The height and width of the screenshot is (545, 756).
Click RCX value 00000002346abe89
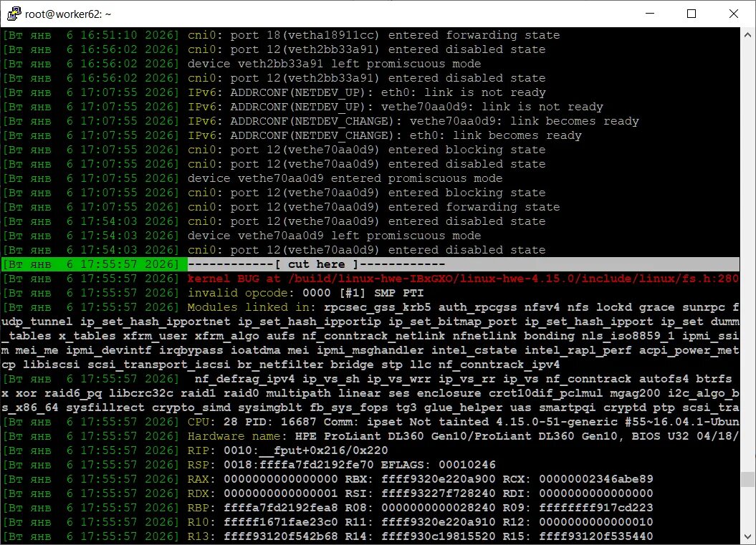[x=596, y=479]
